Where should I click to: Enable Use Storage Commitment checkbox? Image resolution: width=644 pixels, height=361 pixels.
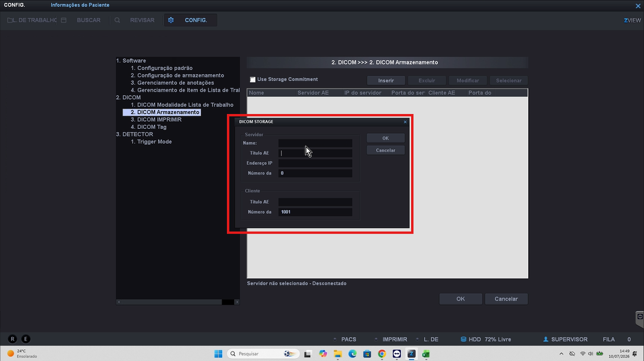tap(252, 79)
